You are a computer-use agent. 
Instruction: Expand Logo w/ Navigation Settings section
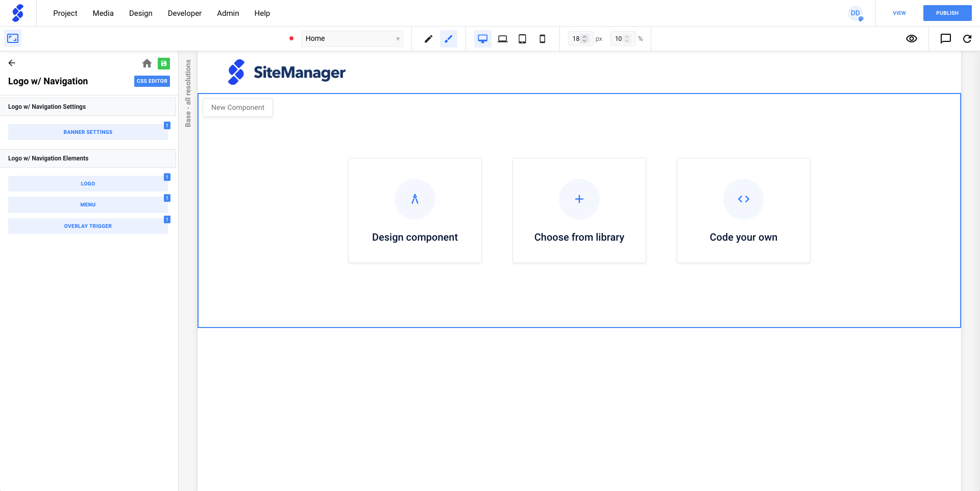pos(88,107)
